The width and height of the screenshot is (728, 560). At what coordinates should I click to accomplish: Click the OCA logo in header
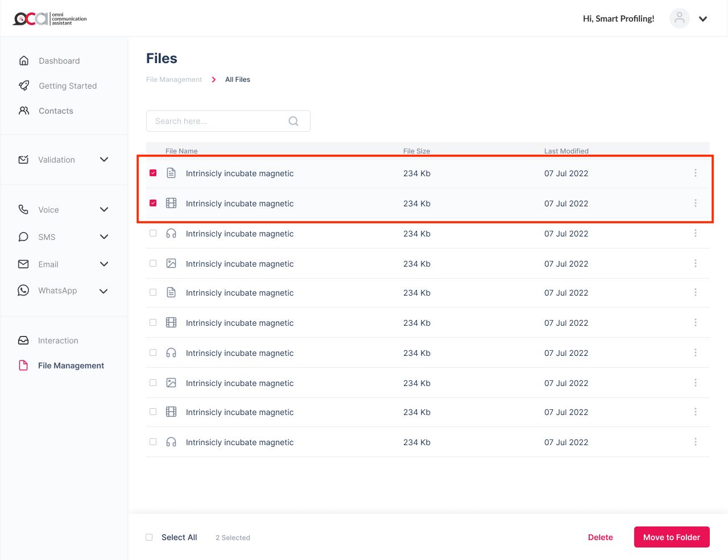coord(50,19)
